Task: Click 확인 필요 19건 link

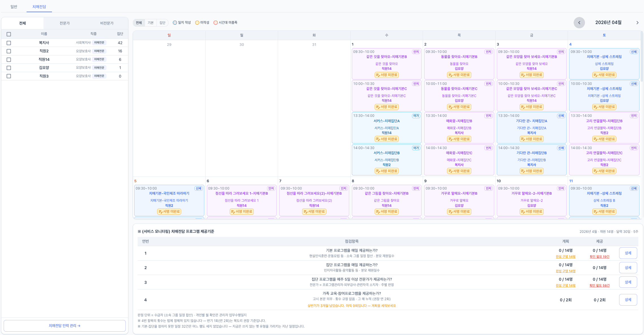Action: [x=599, y=257]
